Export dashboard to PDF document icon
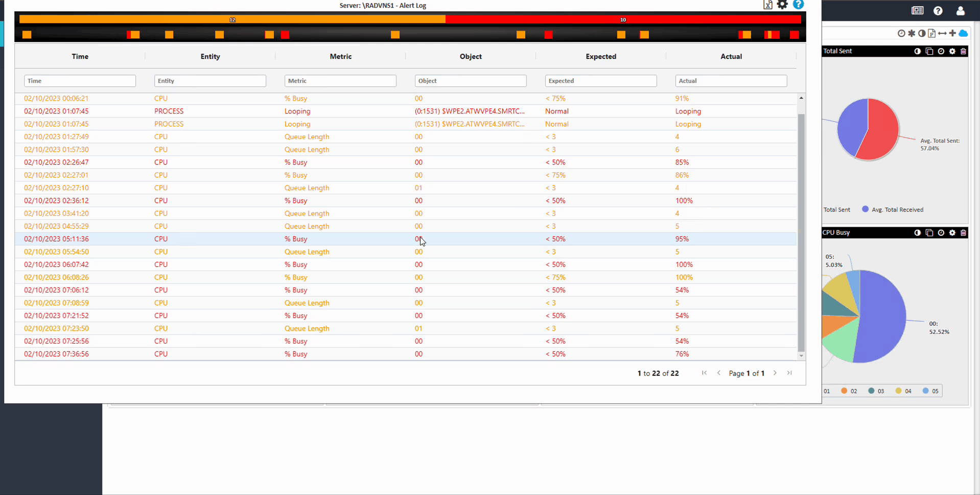Screen dimensions: 980x495 931,33
